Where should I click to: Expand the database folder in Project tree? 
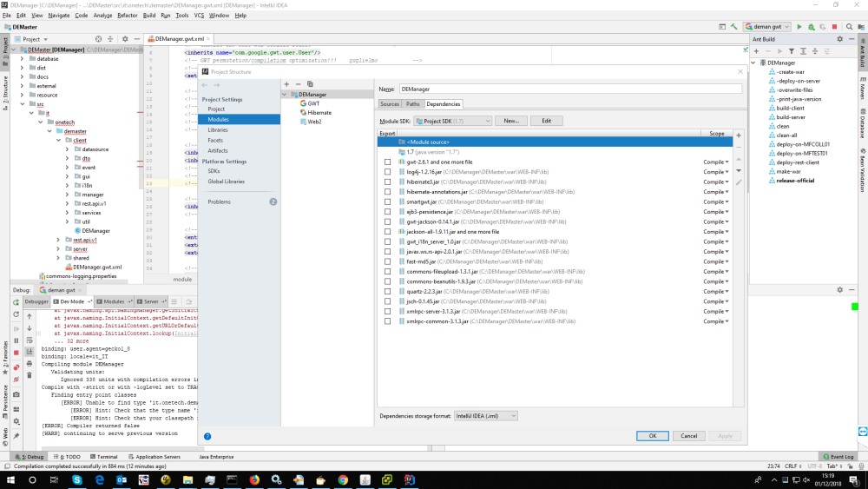click(23, 59)
